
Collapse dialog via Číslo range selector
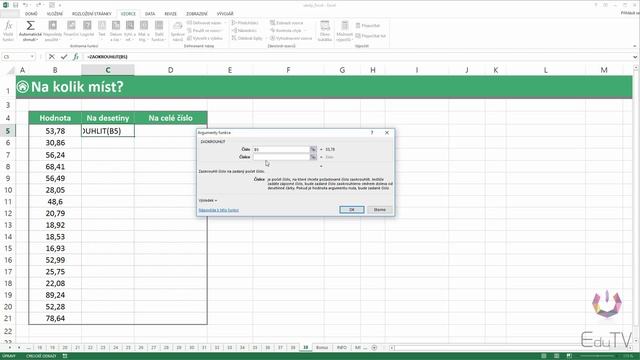313,149
